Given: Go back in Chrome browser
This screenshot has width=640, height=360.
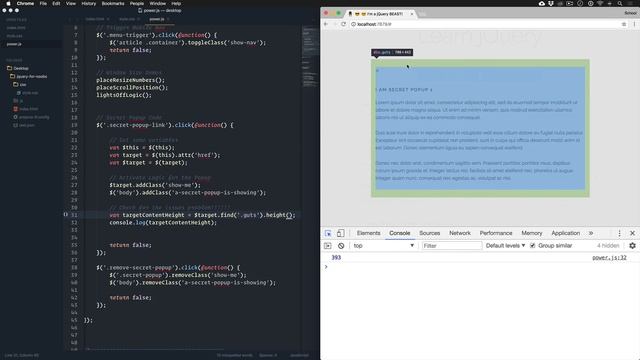Looking at the screenshot, I should (x=326, y=24).
